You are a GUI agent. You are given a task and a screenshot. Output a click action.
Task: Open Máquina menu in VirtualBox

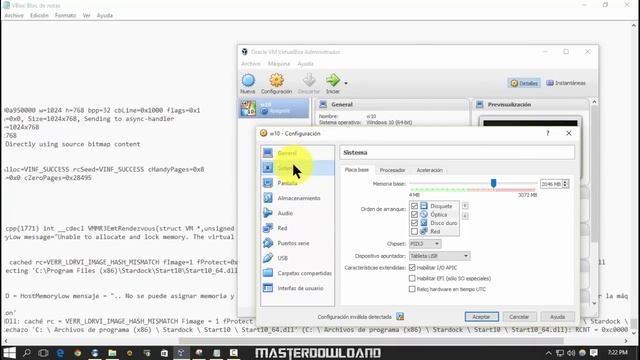279,64
